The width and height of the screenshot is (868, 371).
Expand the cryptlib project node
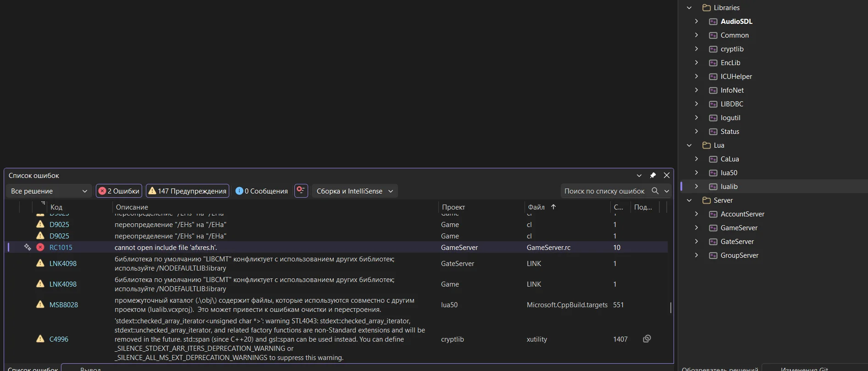coord(696,49)
